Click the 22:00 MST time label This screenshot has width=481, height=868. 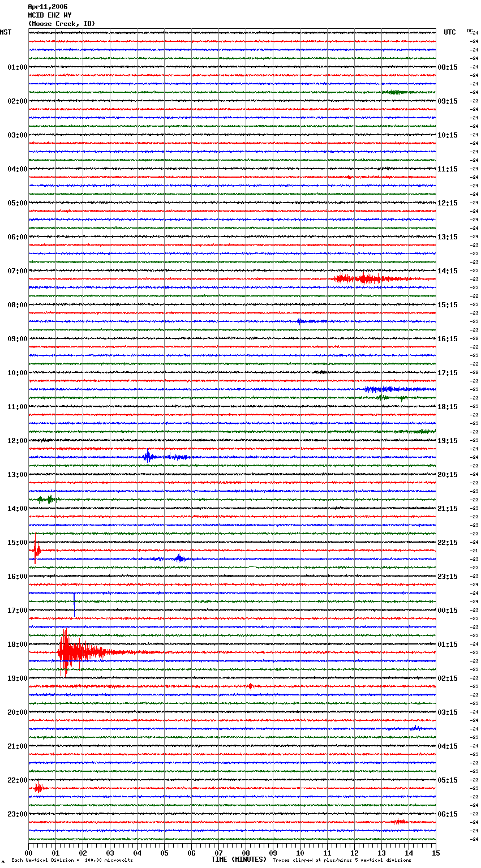[18, 780]
